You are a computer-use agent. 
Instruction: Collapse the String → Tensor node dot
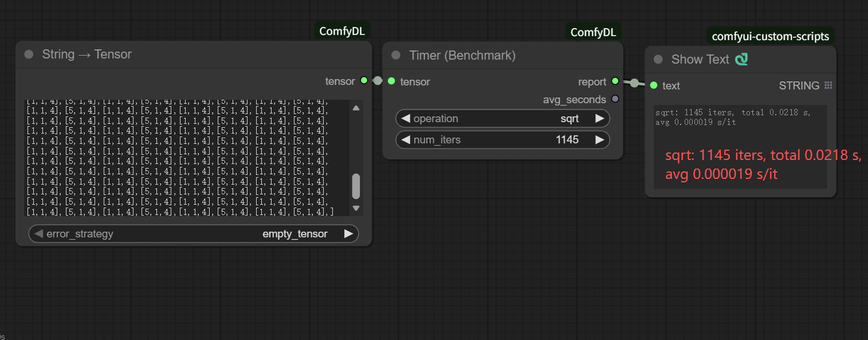coord(29,54)
